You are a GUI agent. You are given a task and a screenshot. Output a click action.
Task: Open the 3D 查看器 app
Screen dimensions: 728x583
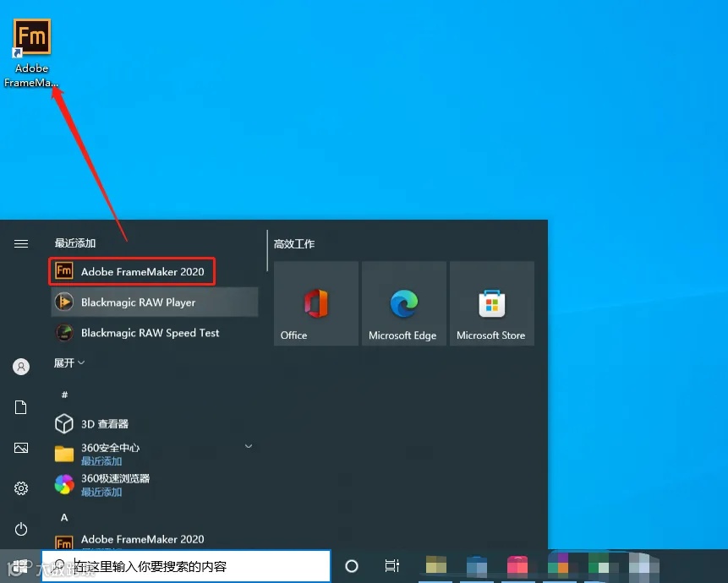pyautogui.click(x=154, y=423)
